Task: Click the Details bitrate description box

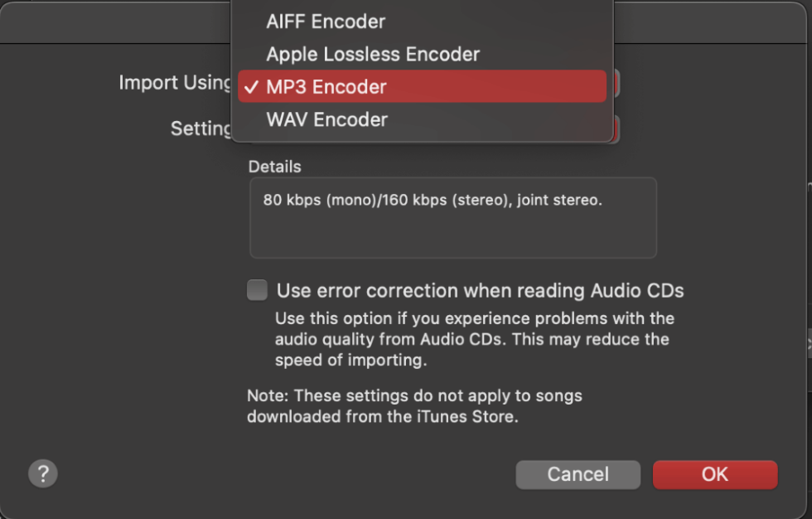Action: (453, 217)
